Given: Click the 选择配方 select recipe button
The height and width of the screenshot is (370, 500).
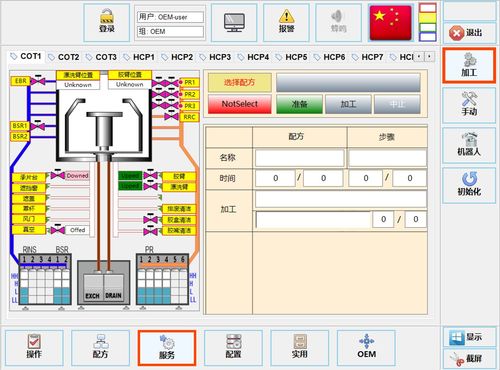Looking at the screenshot, I should (x=240, y=82).
